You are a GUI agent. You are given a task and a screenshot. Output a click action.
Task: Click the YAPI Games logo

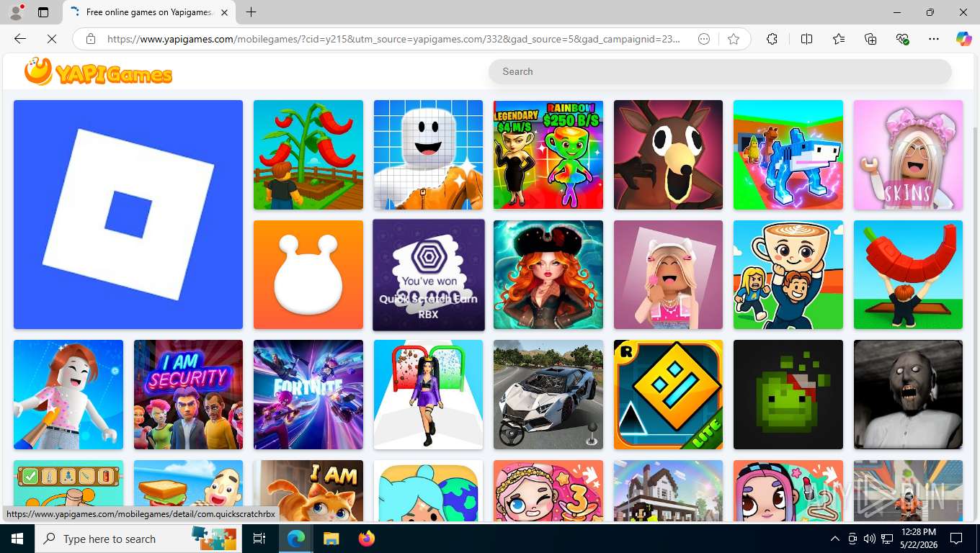coord(98,71)
